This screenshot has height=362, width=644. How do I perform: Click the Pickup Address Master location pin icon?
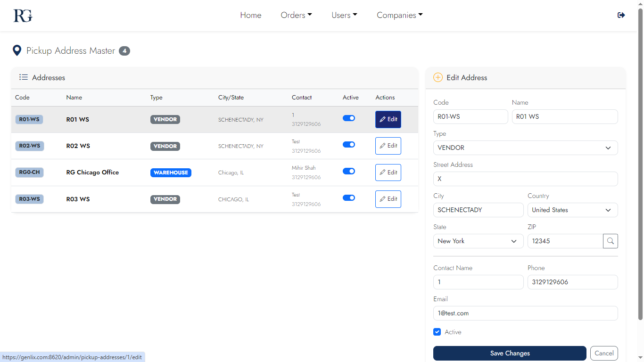(x=17, y=50)
